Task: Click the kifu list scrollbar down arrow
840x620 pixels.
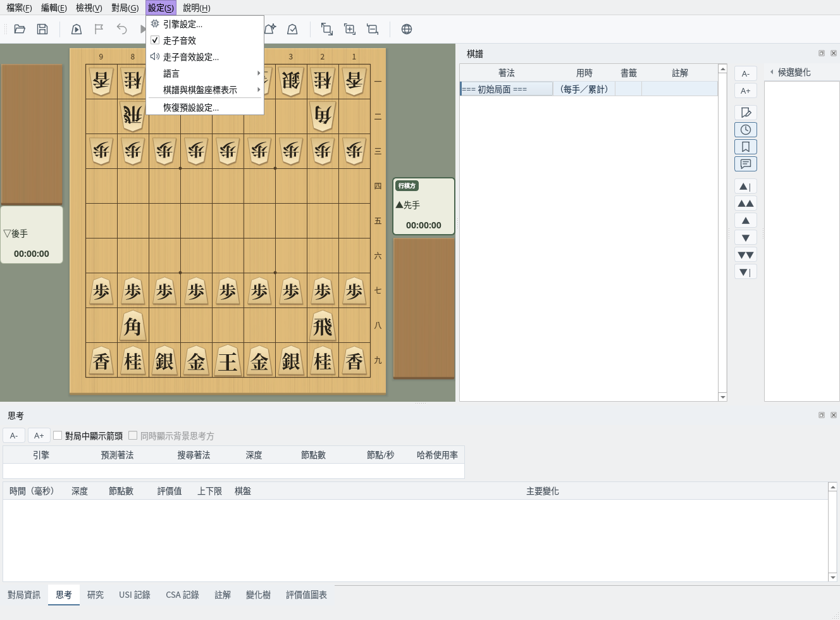Action: point(723,397)
